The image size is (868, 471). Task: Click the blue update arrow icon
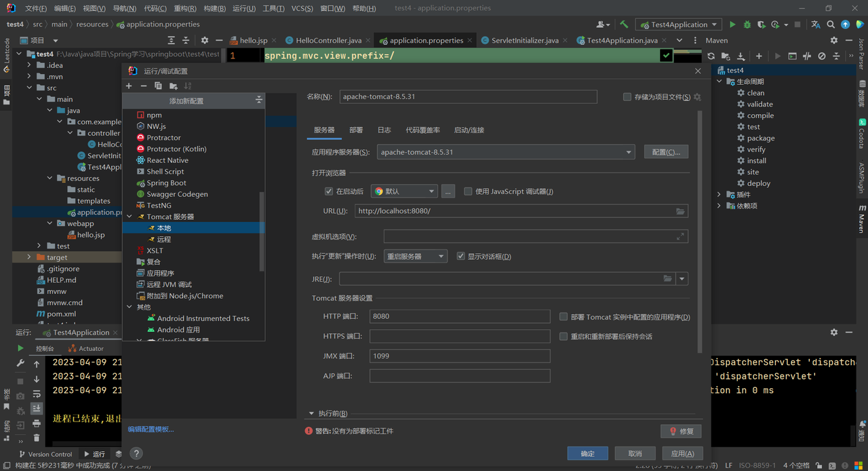(846, 24)
